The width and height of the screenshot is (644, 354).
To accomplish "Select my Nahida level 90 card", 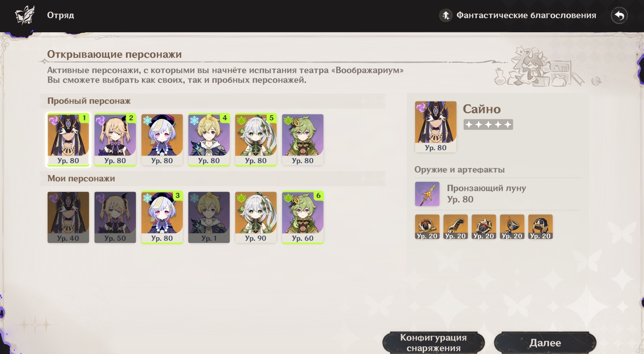I will [x=256, y=217].
